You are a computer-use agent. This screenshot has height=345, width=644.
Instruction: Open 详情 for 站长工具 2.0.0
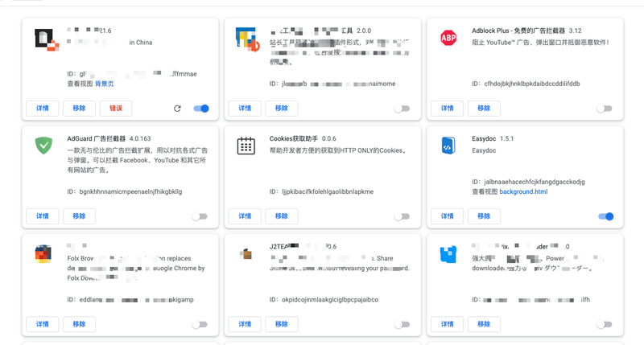tap(245, 109)
